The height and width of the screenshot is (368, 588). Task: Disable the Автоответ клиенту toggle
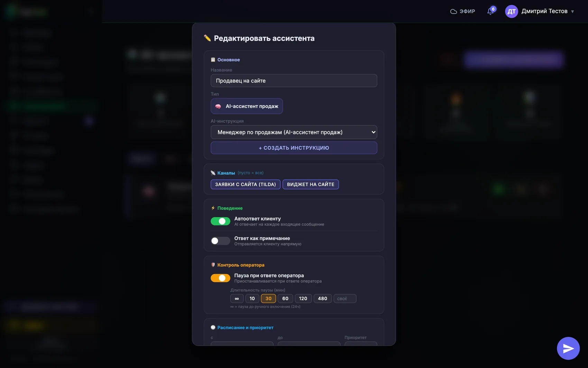[220, 221]
